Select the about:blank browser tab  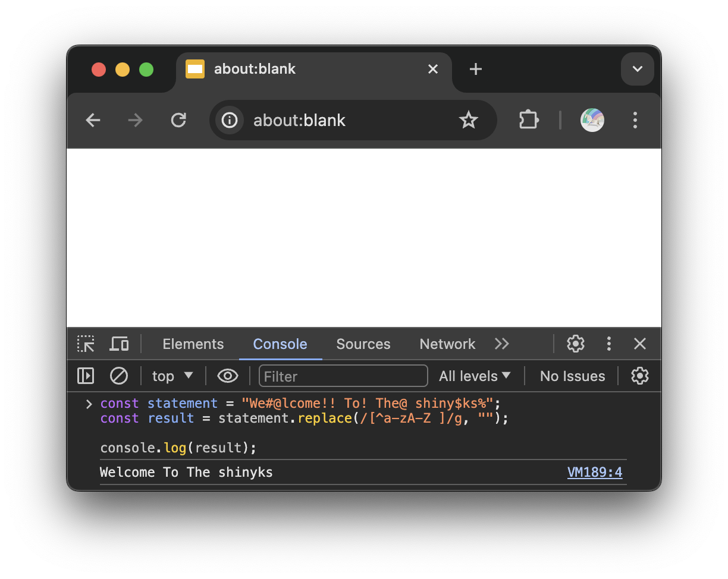pyautogui.click(x=314, y=70)
